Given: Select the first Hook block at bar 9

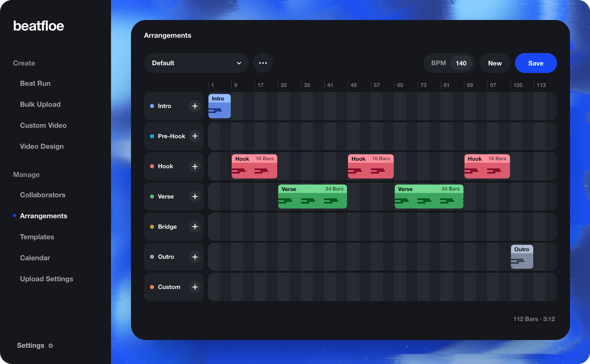Looking at the screenshot, I should pos(254,166).
